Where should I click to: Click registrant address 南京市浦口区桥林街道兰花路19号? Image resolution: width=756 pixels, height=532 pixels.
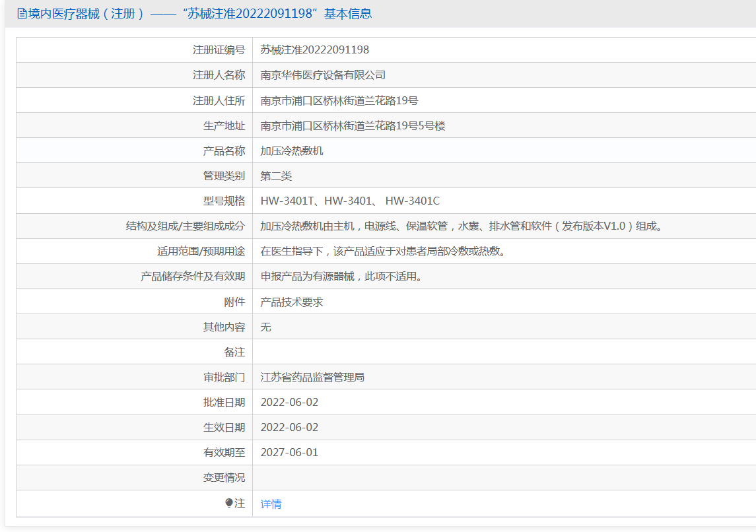click(339, 101)
